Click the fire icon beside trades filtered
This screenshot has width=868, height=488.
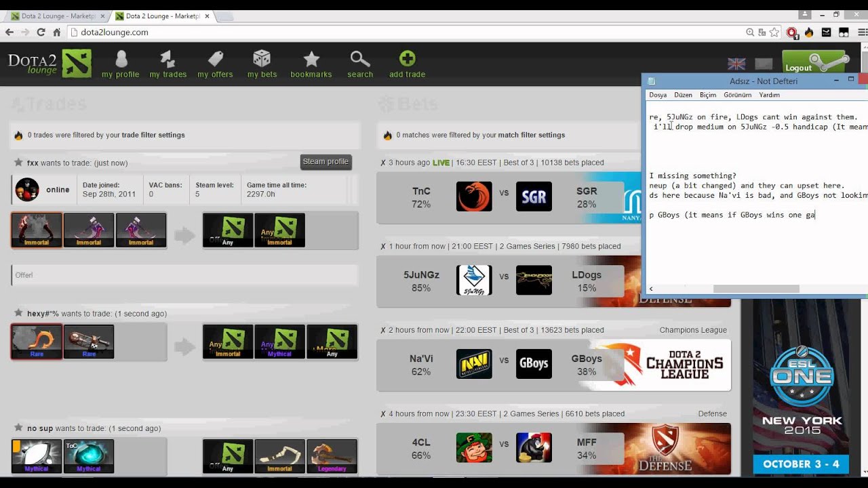point(18,135)
